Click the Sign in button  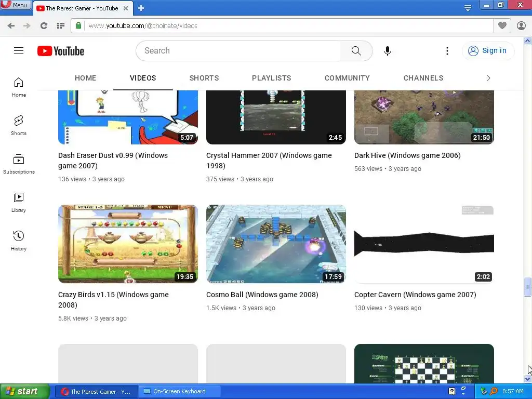(x=488, y=51)
